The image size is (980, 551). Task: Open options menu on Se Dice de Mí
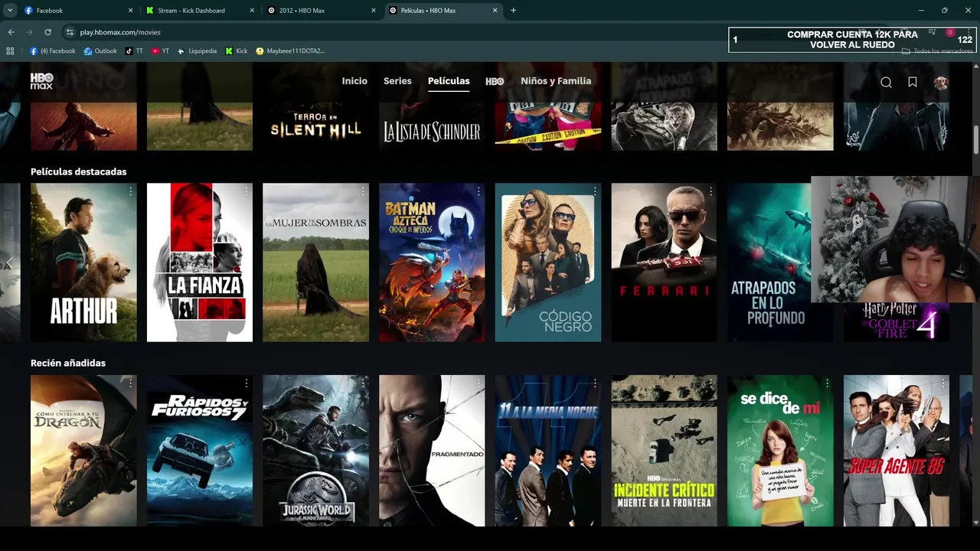pos(827,383)
